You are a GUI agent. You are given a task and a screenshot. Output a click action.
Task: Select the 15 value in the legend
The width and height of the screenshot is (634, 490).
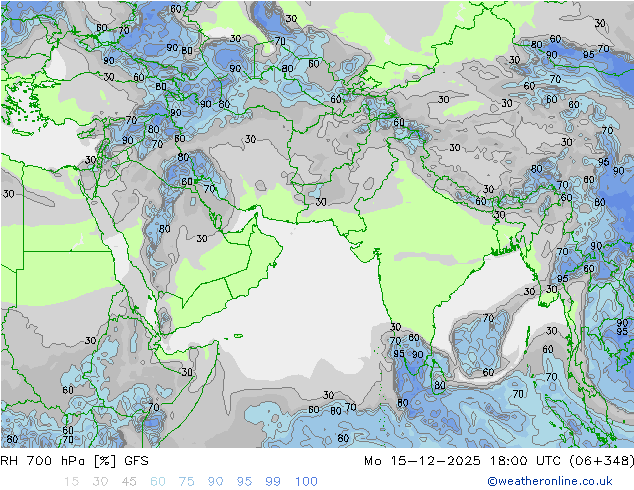(x=71, y=482)
